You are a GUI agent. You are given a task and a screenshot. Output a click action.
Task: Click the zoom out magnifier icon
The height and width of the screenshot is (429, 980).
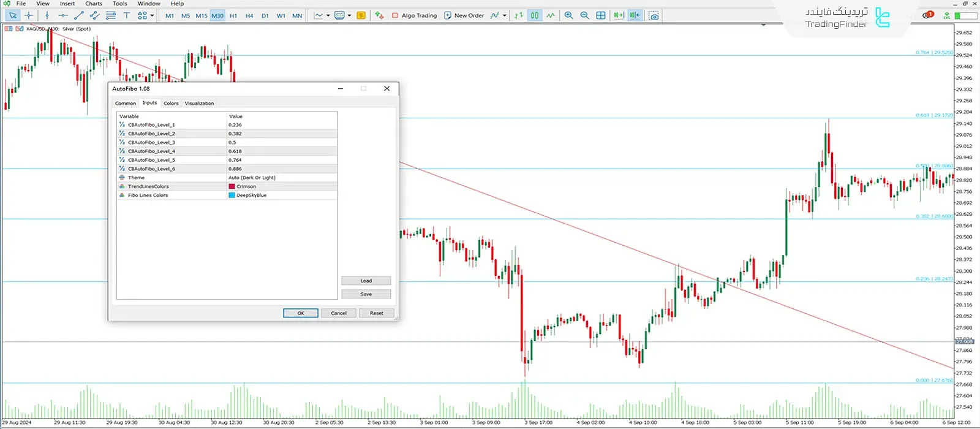click(584, 15)
